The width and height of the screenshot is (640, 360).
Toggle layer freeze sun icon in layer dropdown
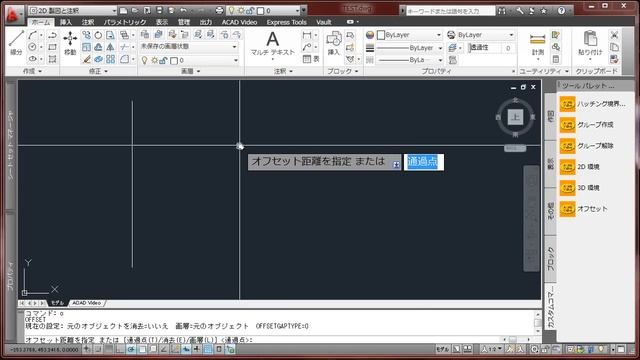pos(154,60)
